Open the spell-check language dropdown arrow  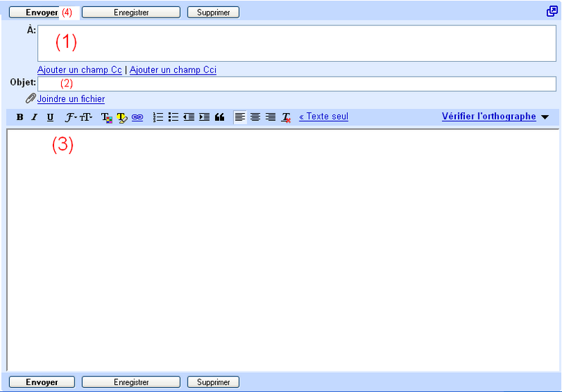[545, 117]
